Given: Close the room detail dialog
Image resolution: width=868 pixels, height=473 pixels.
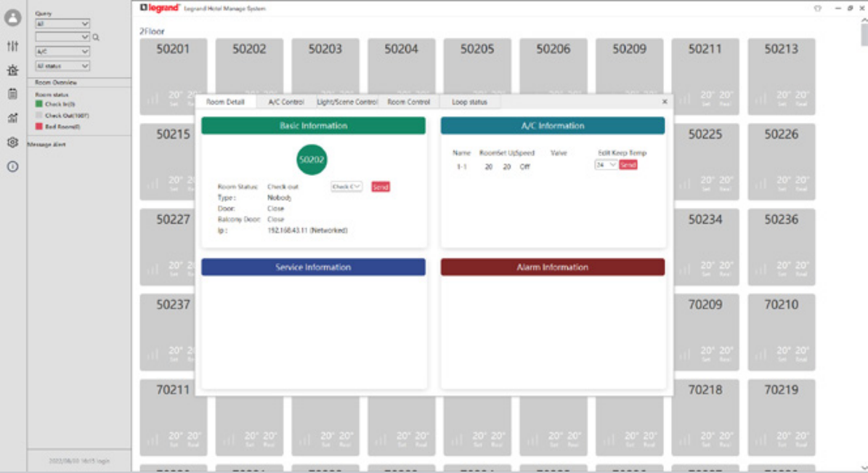Looking at the screenshot, I should pos(665,102).
